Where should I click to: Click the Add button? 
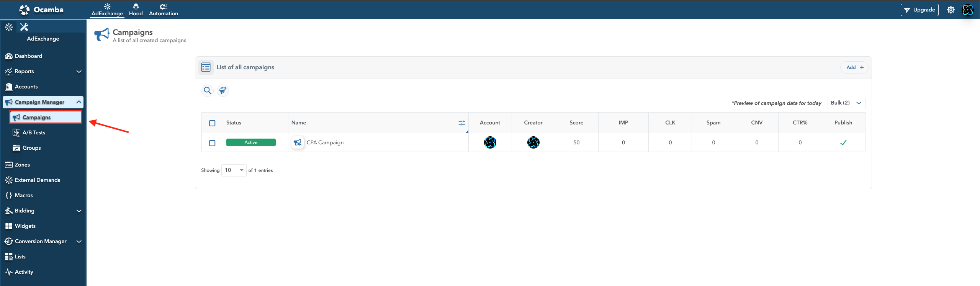tap(854, 67)
